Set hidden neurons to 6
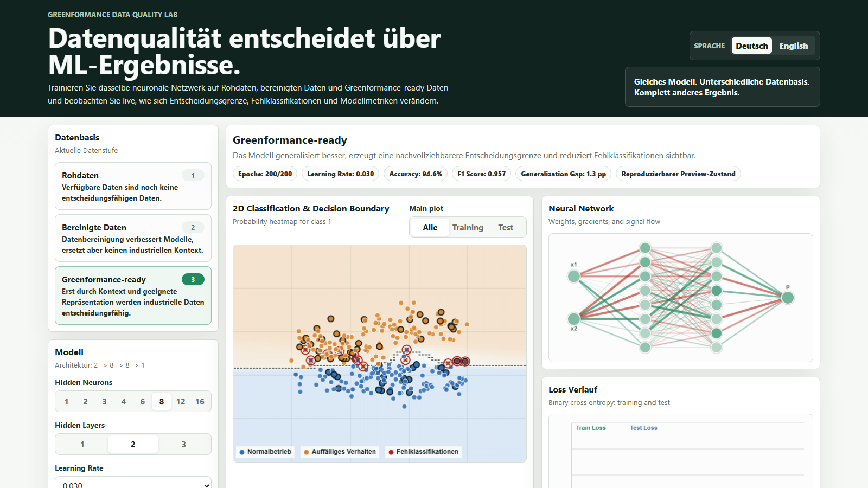868x488 pixels. pos(143,401)
